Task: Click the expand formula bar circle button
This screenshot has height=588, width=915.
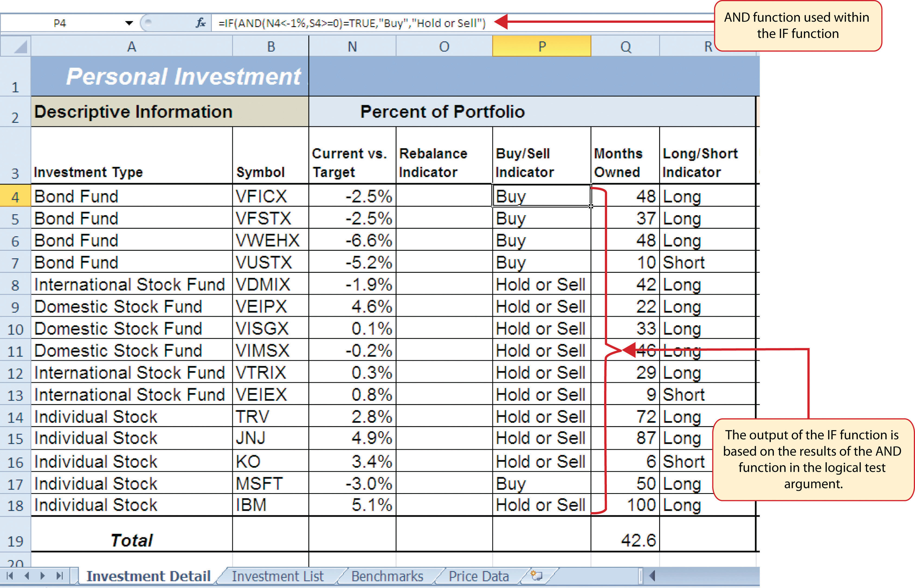Action: click(148, 23)
